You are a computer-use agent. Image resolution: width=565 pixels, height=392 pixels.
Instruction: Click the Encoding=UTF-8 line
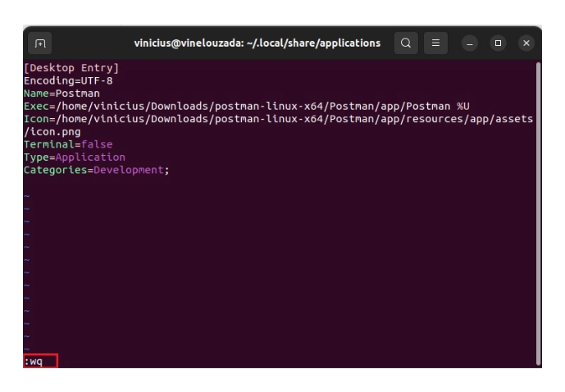[68, 80]
